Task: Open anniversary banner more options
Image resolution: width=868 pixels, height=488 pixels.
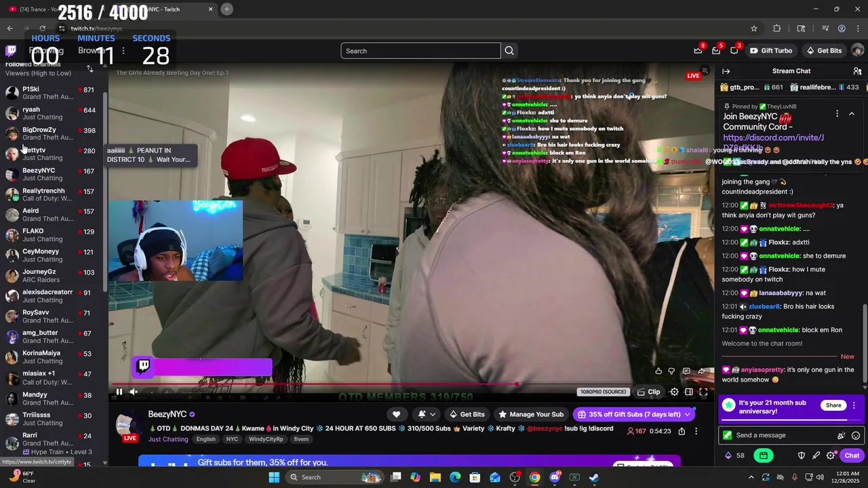Action: (854, 405)
